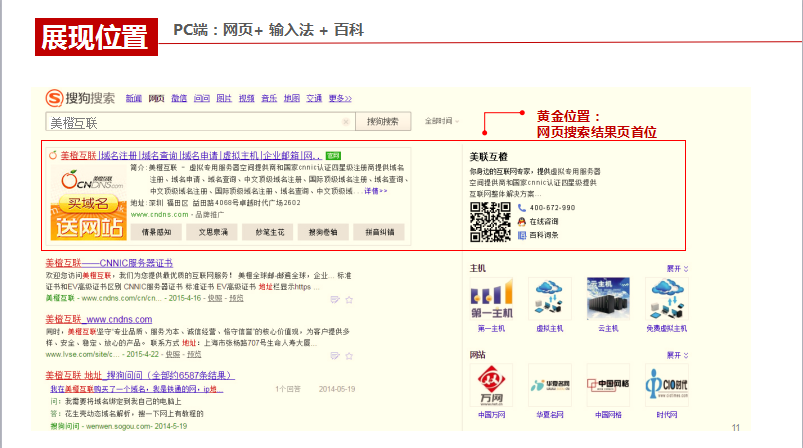Open 预览 for the www.lvse.com result
This screenshot has height=448, width=803.
(194, 354)
